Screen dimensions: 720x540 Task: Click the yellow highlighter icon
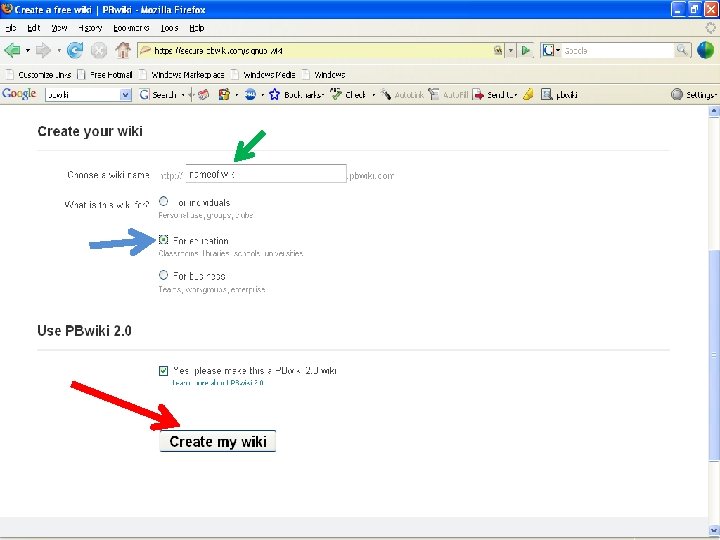coord(529,95)
